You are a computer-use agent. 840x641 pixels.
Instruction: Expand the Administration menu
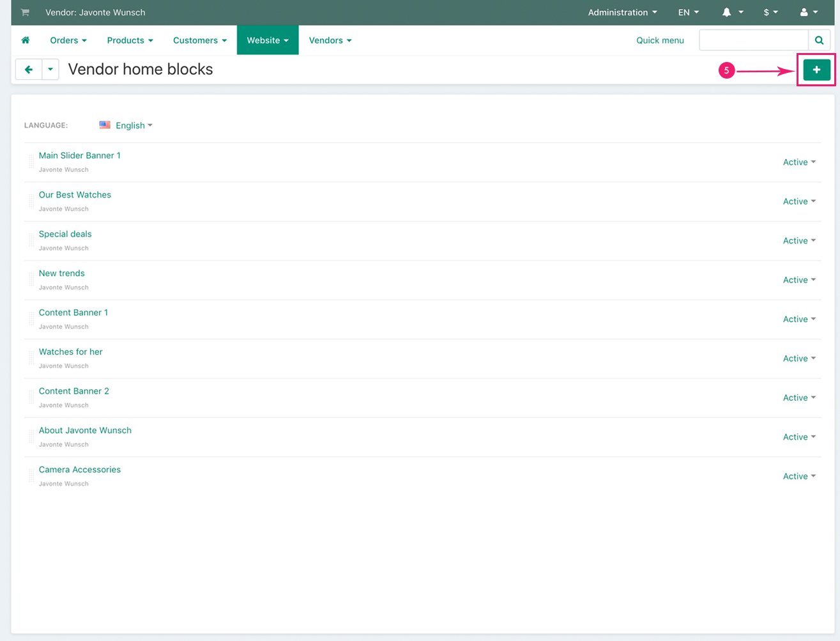pyautogui.click(x=622, y=12)
